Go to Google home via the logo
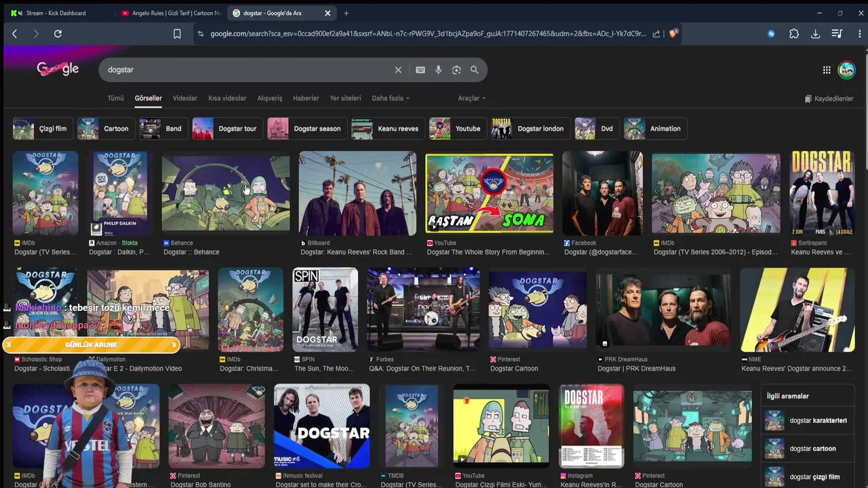 (58, 68)
